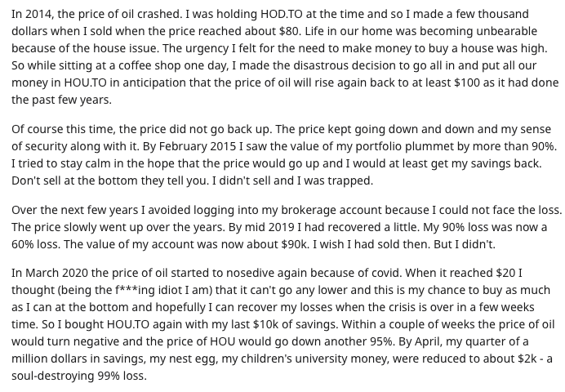Click 'soul-destroying' in the last line
Viewport: 565px width, 392px height.
(x=53, y=376)
